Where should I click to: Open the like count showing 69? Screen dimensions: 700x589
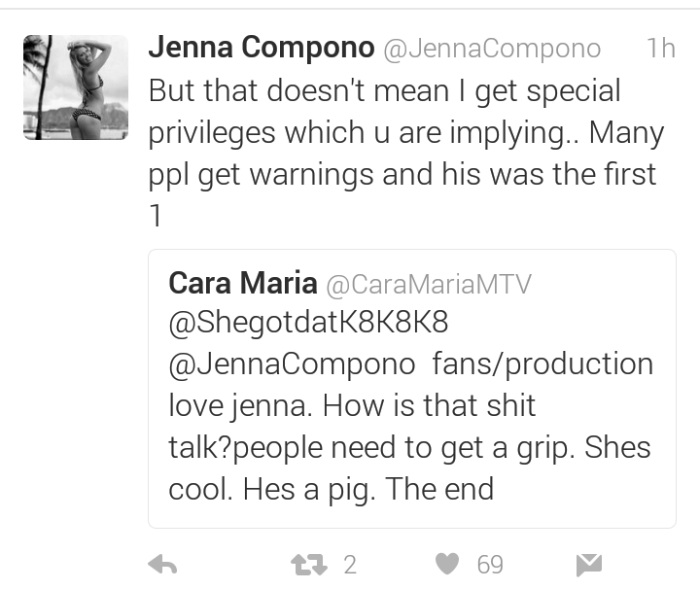tap(490, 565)
